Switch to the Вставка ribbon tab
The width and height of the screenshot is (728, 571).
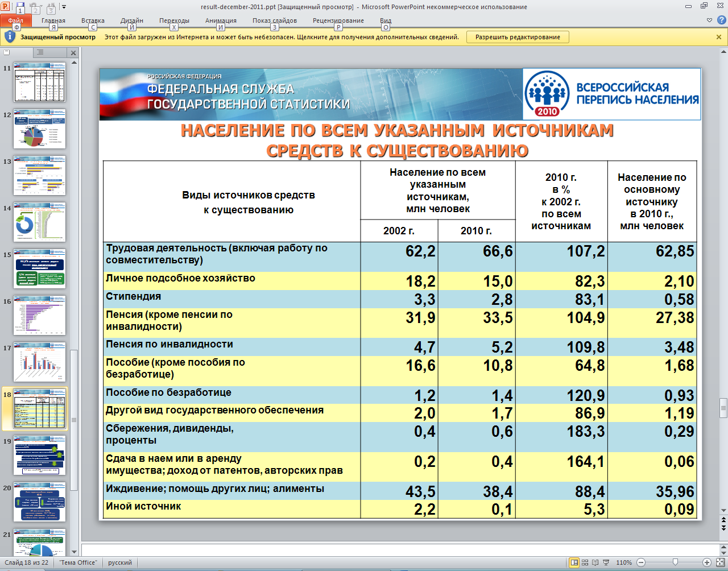(93, 21)
